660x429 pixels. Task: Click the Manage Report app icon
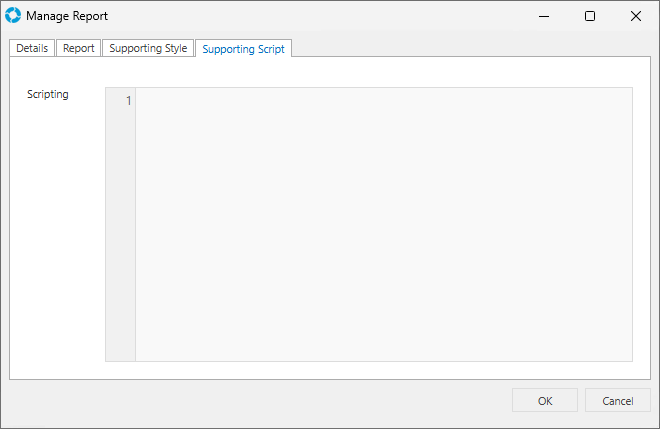pyautogui.click(x=13, y=16)
